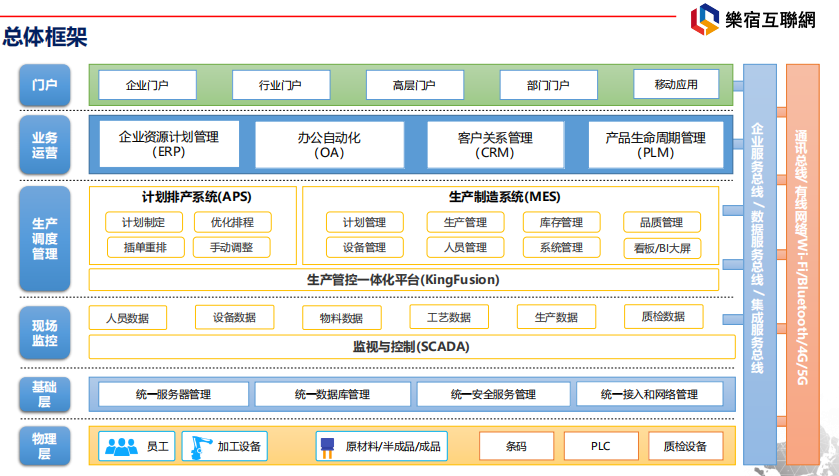Open 统一安全服务管理 box

coord(493,394)
